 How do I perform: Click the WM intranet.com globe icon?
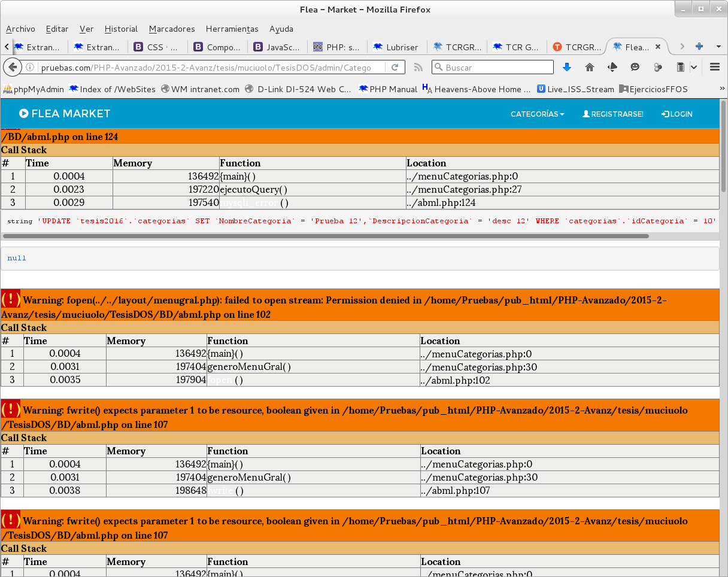(165, 89)
